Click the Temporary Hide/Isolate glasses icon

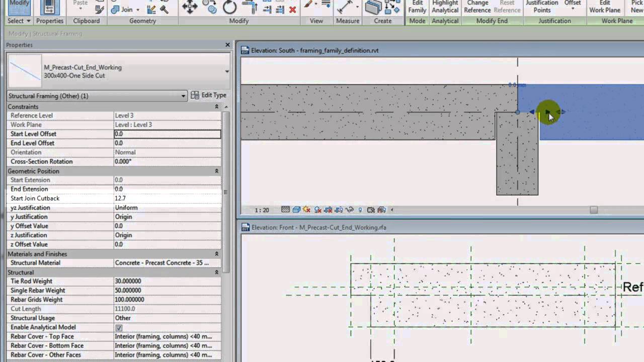349,210
